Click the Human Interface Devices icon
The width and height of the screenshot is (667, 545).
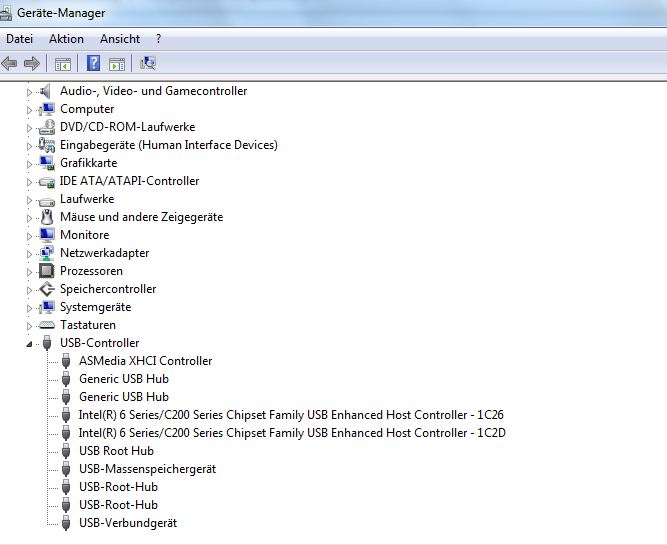tap(47, 145)
